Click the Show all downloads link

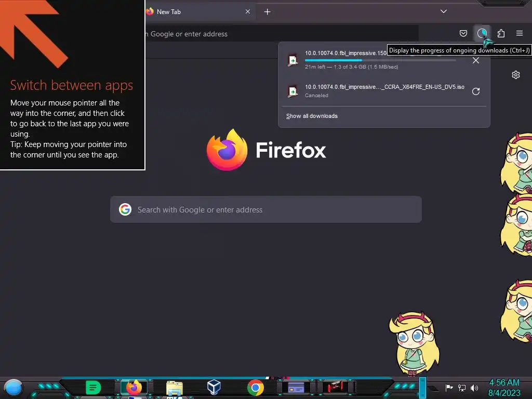312,116
